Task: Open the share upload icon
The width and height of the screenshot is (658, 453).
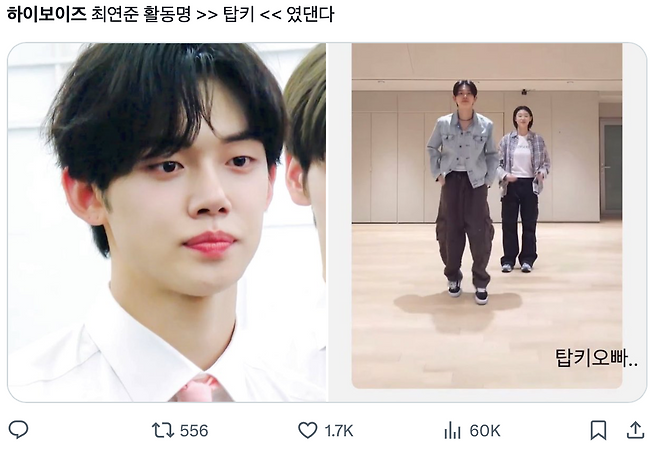Action: [635, 430]
